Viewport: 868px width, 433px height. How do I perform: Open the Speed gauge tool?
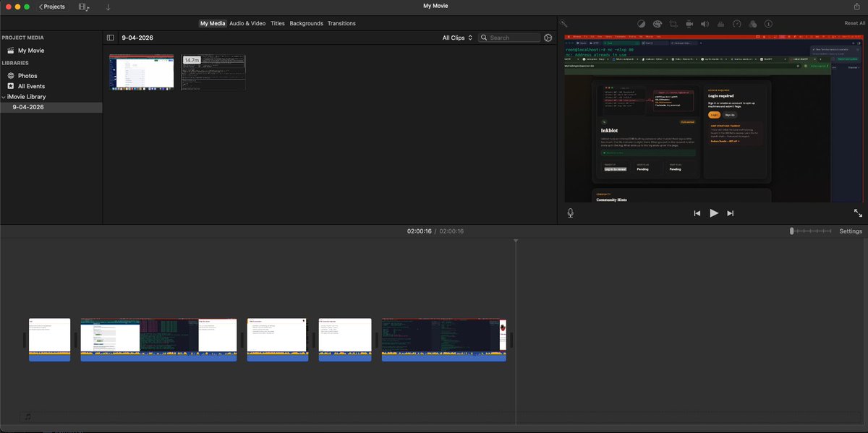(x=736, y=24)
